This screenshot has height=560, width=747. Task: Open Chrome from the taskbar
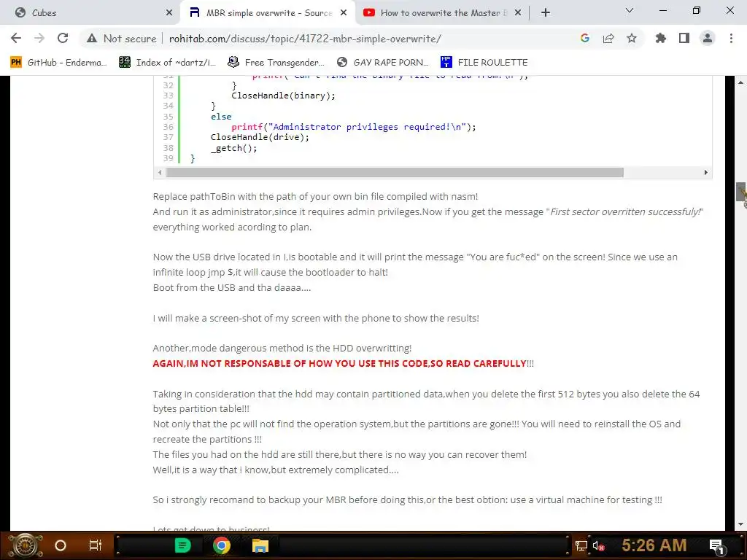point(222,545)
